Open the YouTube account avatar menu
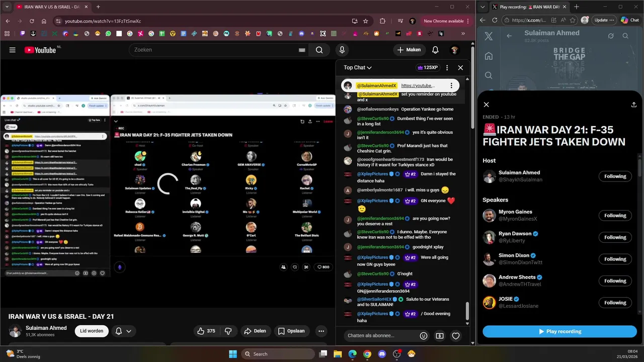644x362 pixels. (454, 50)
